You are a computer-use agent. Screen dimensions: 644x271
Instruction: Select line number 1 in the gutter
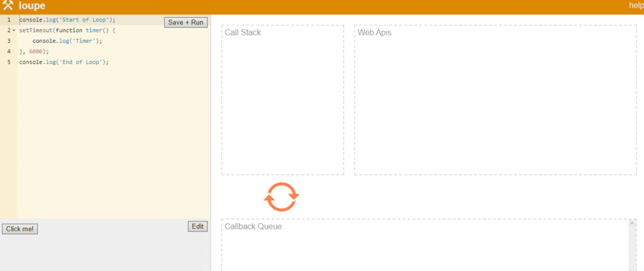click(9, 20)
